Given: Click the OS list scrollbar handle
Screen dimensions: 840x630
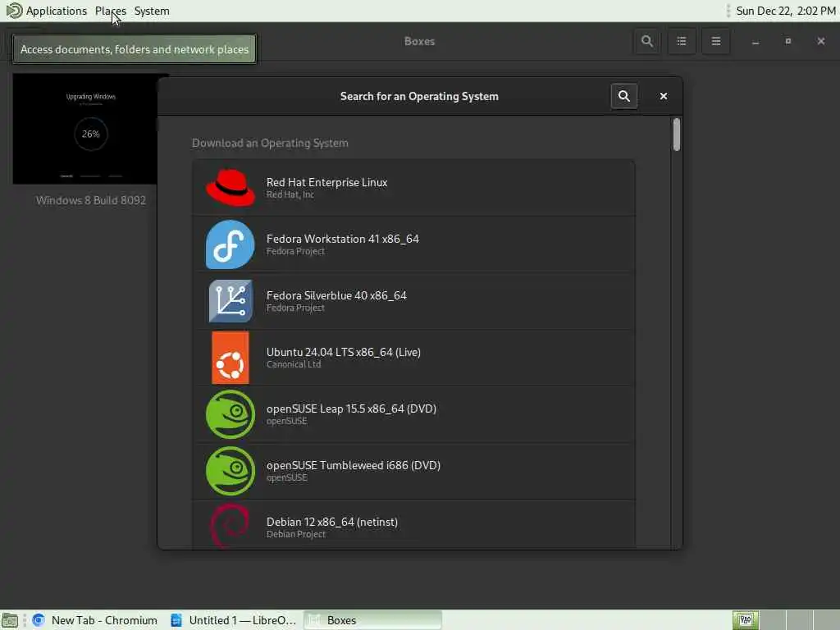Looking at the screenshot, I should click(x=677, y=135).
